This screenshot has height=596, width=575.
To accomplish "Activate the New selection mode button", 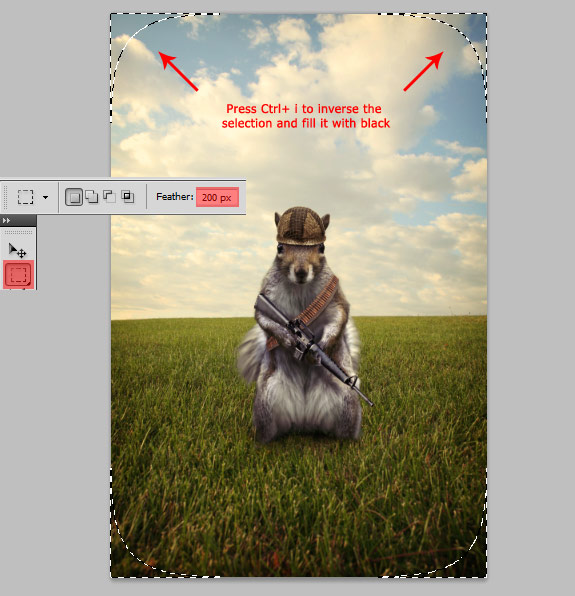I will pyautogui.click(x=74, y=197).
